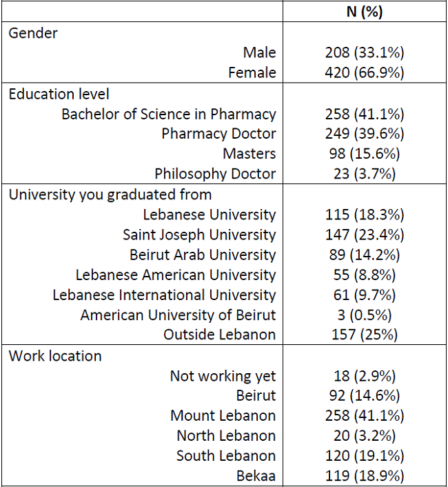Select the Masters row label

(x=249, y=154)
